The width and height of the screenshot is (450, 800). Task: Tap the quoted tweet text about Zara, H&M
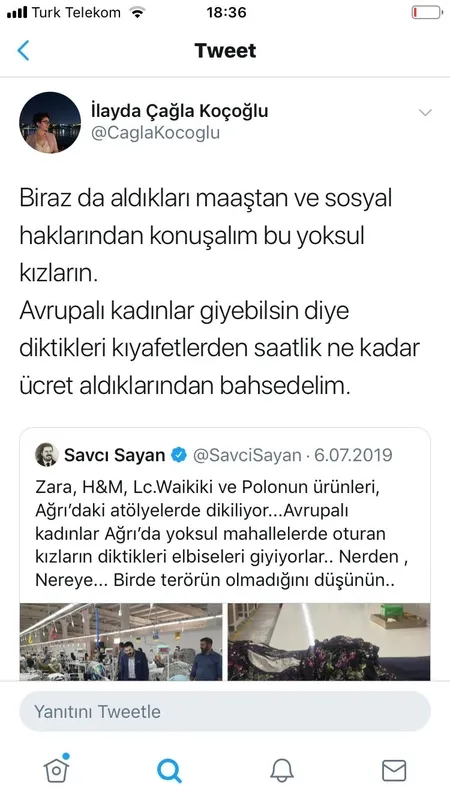pos(223,534)
